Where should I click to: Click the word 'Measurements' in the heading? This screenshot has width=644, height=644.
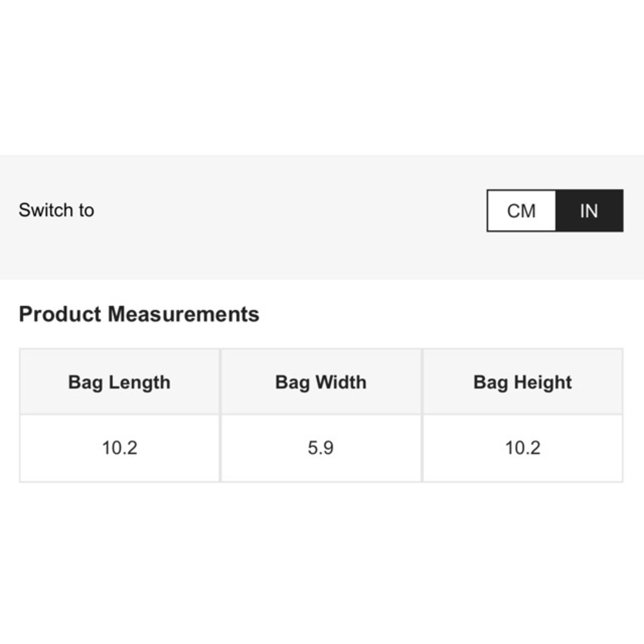(184, 314)
